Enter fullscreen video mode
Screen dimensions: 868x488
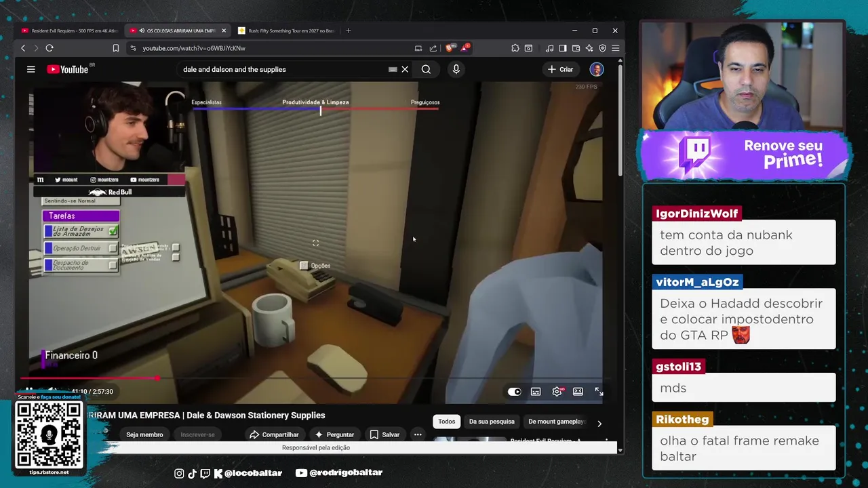tap(599, 392)
